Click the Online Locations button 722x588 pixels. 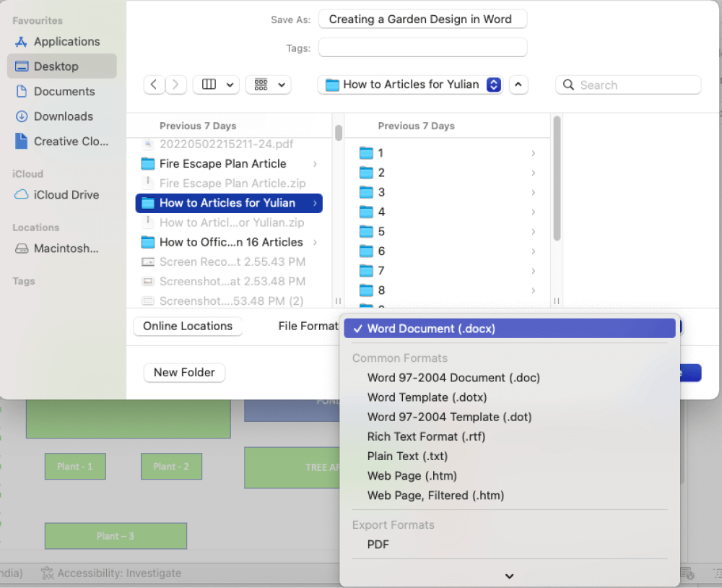[x=188, y=326]
